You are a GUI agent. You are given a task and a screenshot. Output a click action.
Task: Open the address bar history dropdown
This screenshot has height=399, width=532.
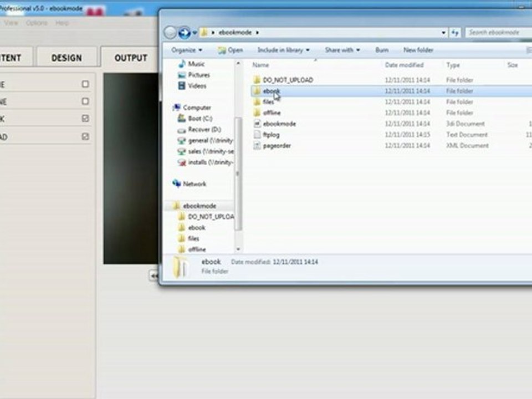(x=443, y=33)
